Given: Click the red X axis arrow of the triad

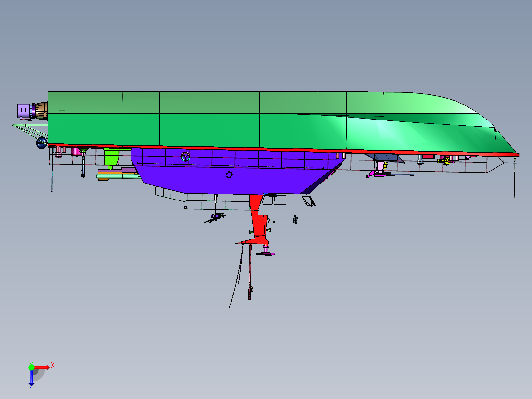Looking at the screenshot, I should pos(42,367).
